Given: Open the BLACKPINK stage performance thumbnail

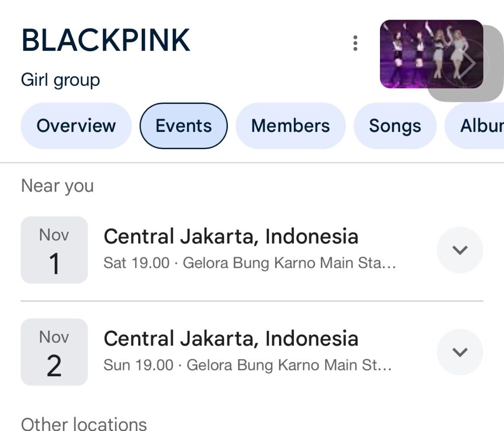Looking at the screenshot, I should tap(422, 54).
